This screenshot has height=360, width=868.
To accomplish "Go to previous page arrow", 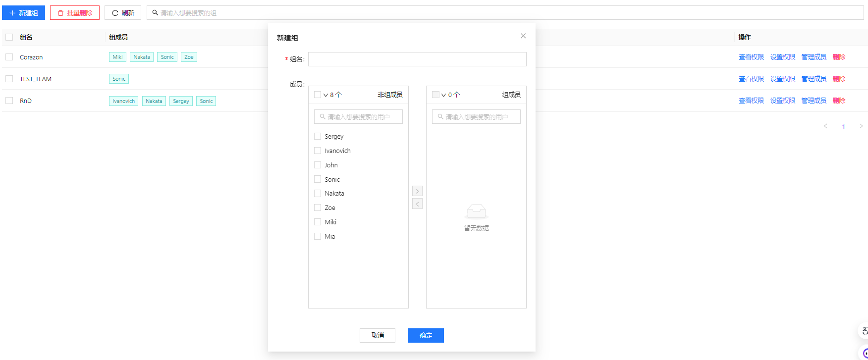I will [825, 126].
